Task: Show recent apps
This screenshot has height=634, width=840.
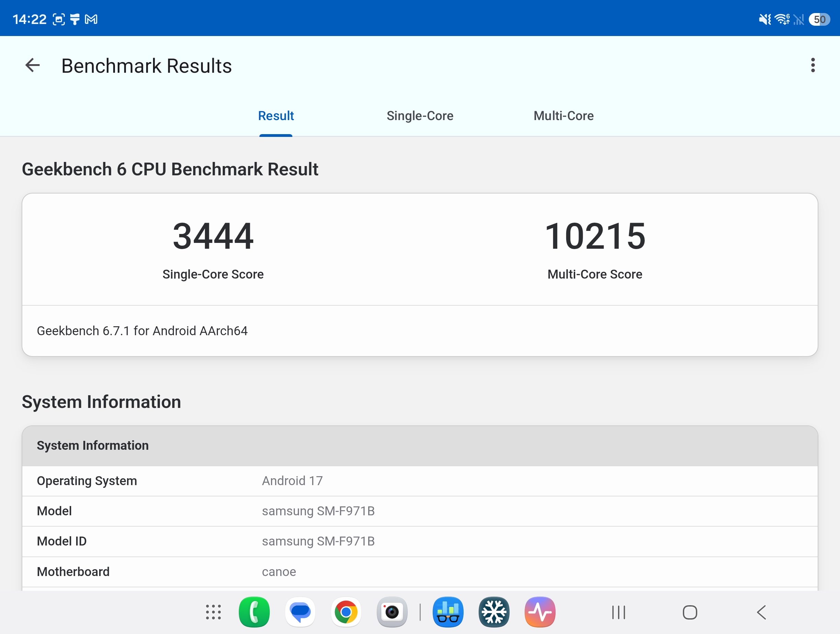Action: coord(619,612)
